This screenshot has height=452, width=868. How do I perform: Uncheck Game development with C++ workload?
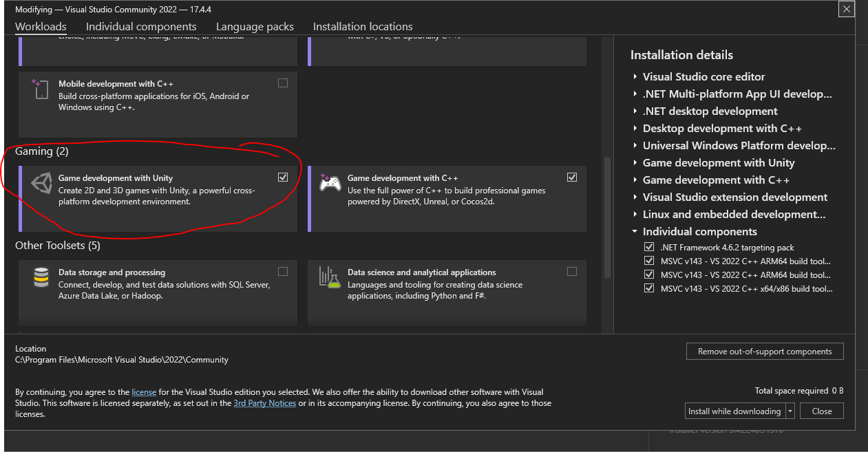[x=572, y=177]
